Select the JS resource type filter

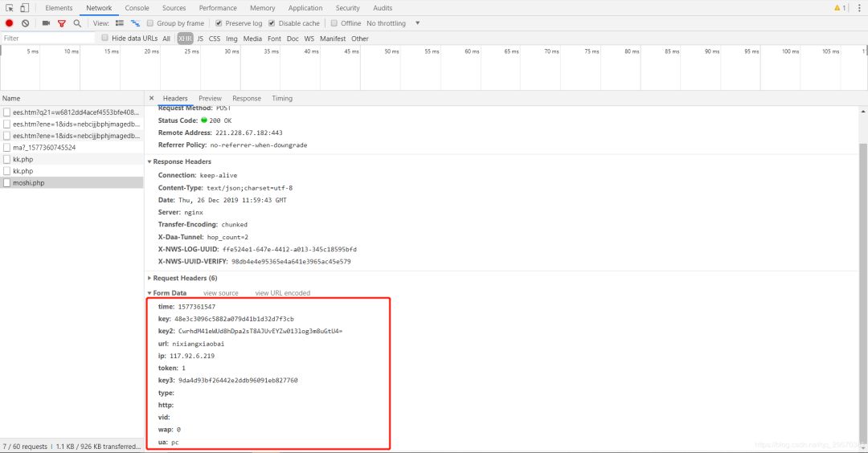click(x=200, y=39)
